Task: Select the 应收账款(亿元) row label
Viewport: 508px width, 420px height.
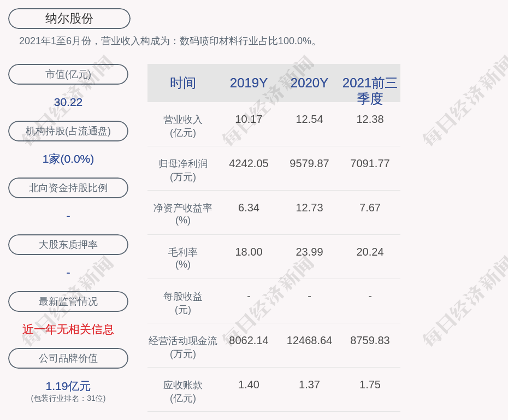Action: (x=182, y=391)
